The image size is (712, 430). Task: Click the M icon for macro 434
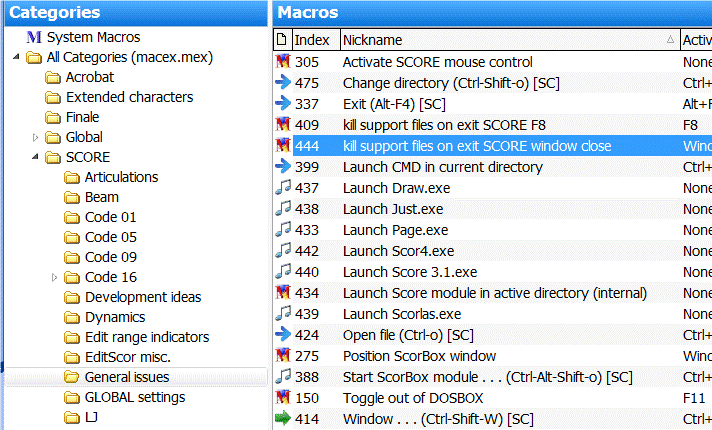pos(283,292)
